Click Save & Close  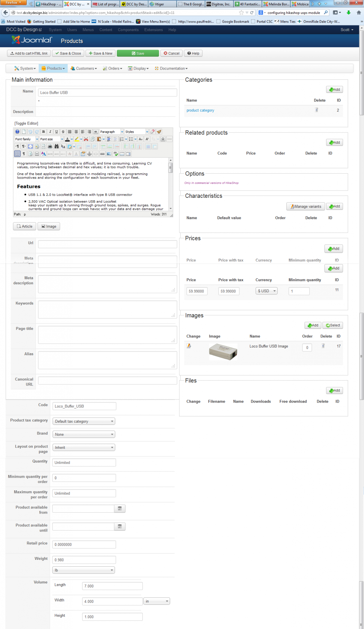pos(68,53)
